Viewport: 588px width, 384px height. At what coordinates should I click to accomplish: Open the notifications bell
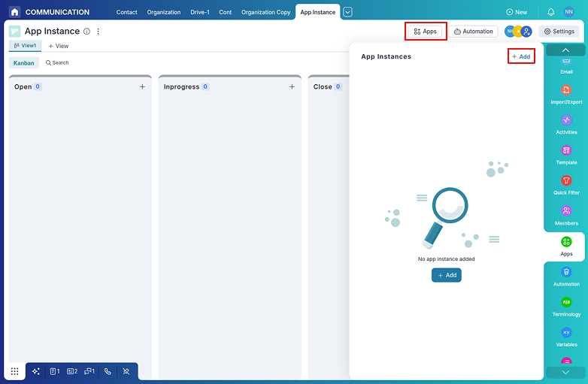tap(550, 12)
